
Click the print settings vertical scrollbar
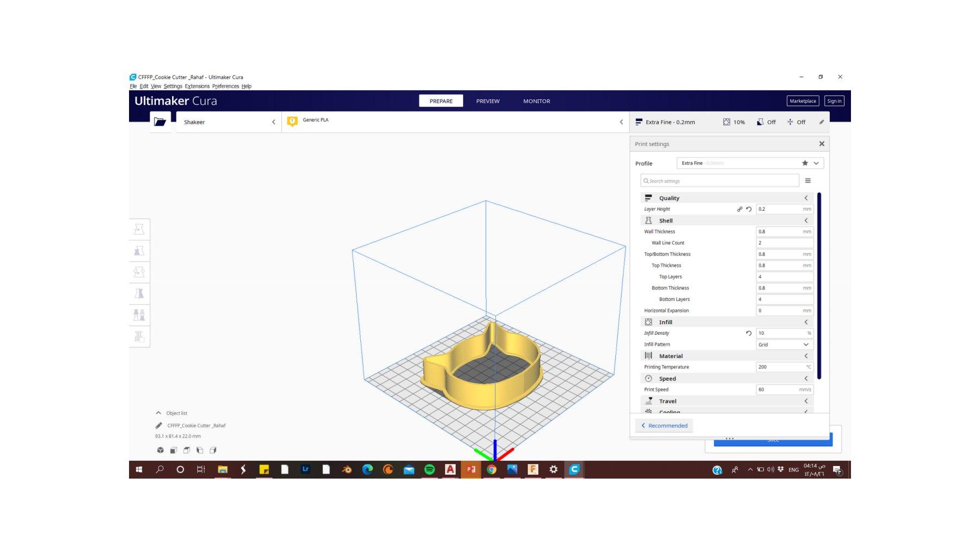(x=819, y=286)
